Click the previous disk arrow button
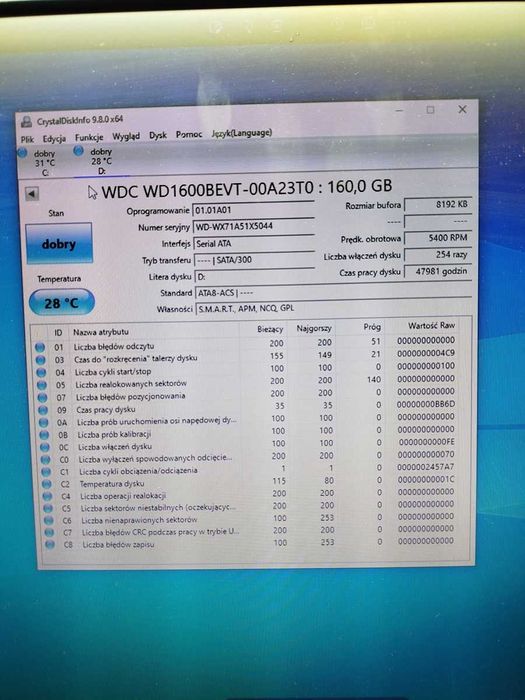Screen dimensions: 525x700 click(x=32, y=194)
